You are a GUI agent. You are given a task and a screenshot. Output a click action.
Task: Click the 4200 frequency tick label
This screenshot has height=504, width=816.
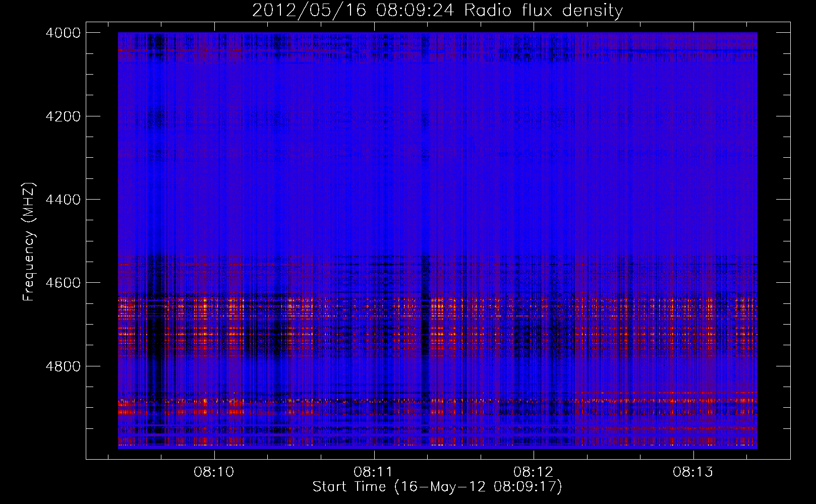63,116
